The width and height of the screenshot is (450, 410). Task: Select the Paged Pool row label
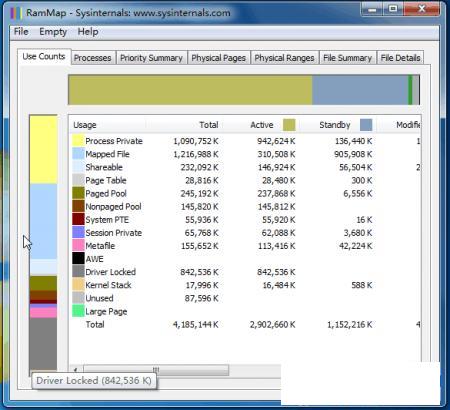[x=106, y=193]
